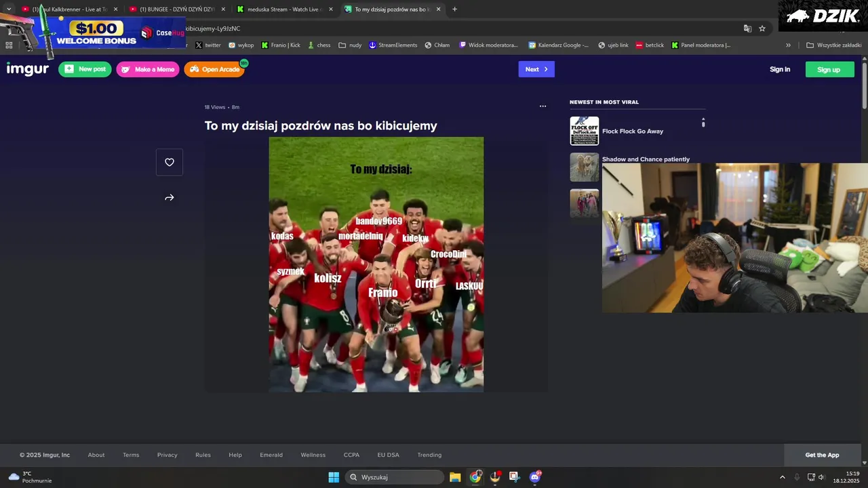Open the Widok moderatora bookmark
Screen dimensions: 868x488
[x=489, y=45]
